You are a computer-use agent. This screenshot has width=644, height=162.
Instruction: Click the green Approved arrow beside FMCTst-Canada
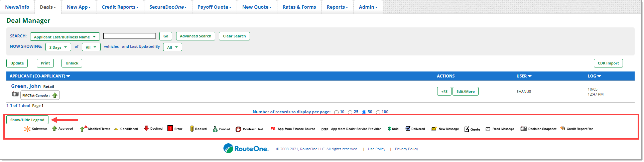click(x=55, y=95)
